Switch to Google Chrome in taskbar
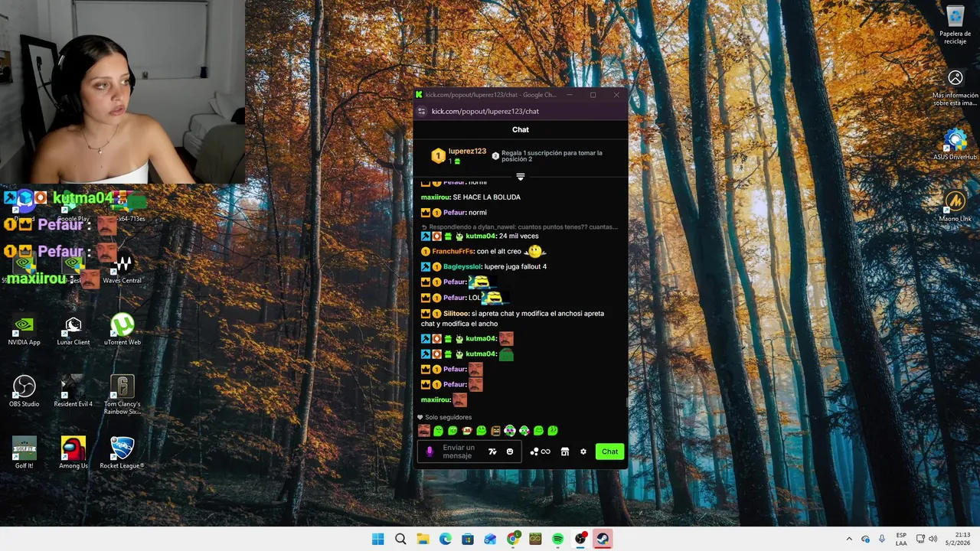The image size is (980, 551). tap(513, 539)
